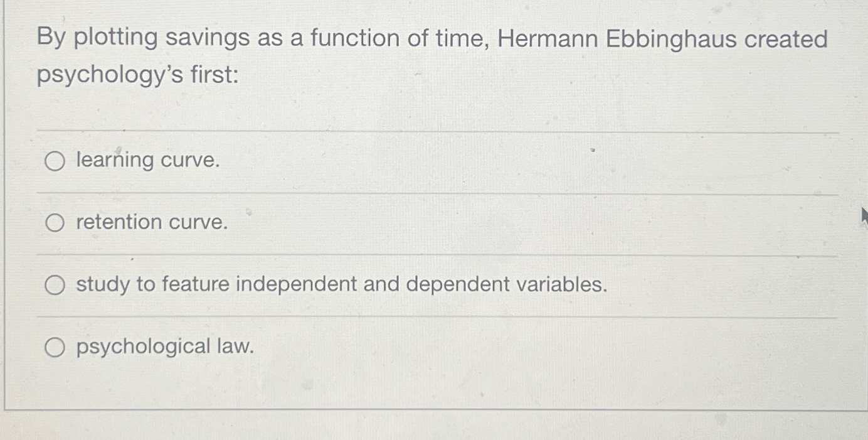The height and width of the screenshot is (440, 868).
Task: Select the radio for independent and dependent variables
Action: [x=55, y=284]
